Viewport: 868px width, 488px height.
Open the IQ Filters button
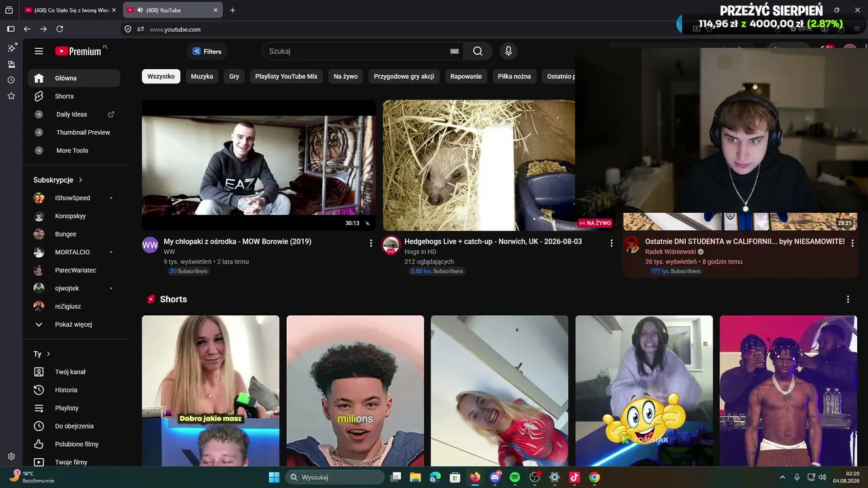click(207, 52)
